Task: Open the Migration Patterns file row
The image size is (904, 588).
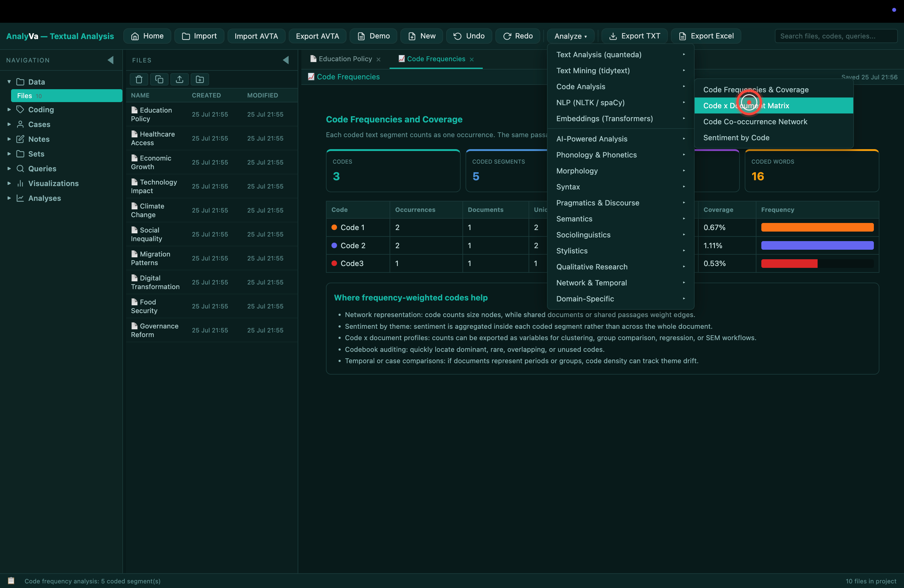Action: coord(212,258)
